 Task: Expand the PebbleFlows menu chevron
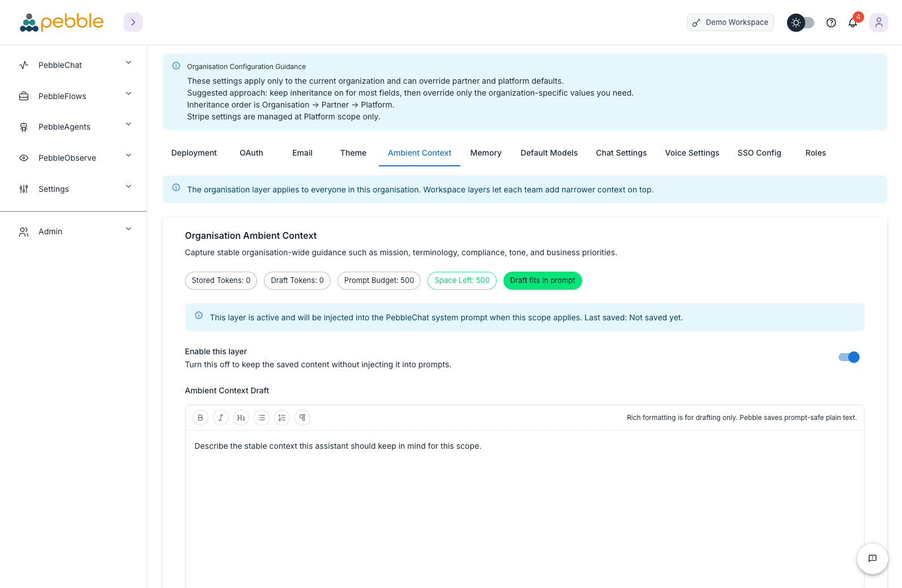click(x=129, y=94)
